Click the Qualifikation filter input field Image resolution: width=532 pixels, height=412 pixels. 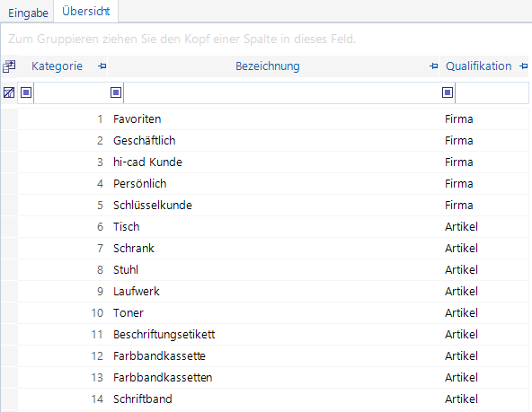click(x=492, y=92)
